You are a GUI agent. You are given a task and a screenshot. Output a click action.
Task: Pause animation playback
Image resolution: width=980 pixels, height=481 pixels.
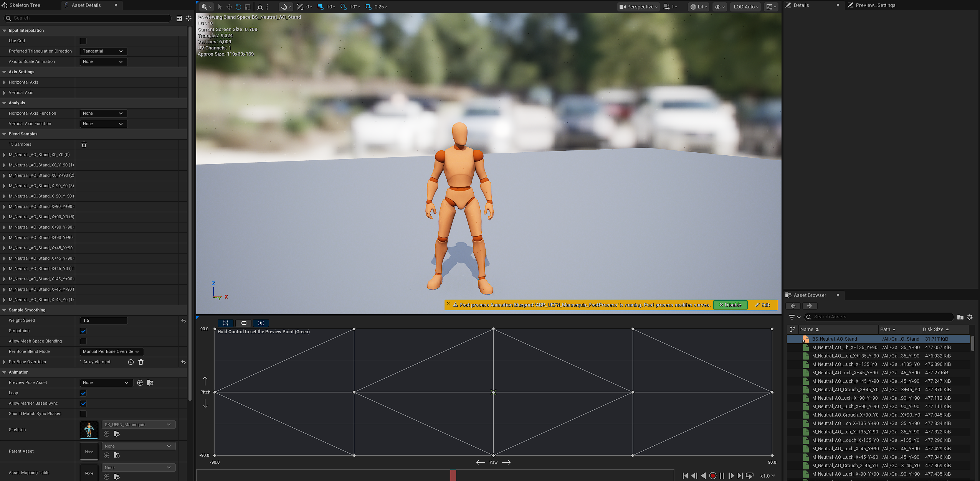pos(722,476)
